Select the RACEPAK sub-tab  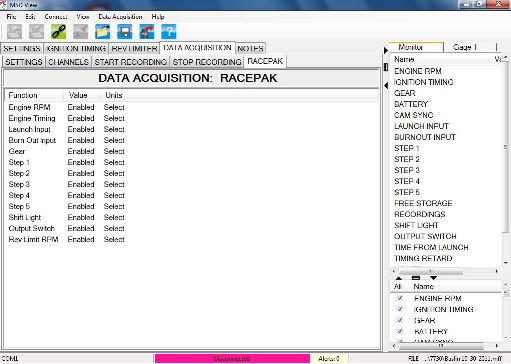265,61
